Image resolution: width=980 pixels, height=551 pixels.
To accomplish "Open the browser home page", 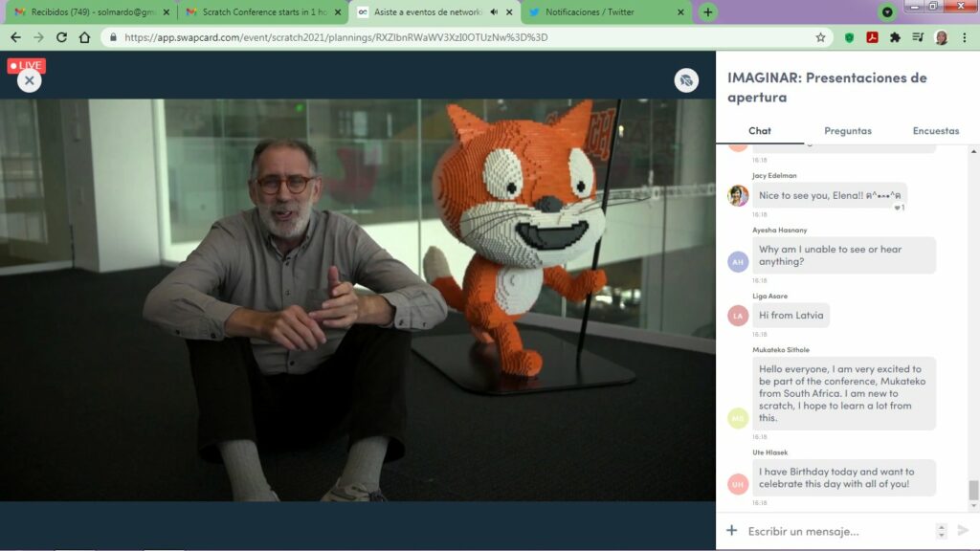I will [x=84, y=37].
